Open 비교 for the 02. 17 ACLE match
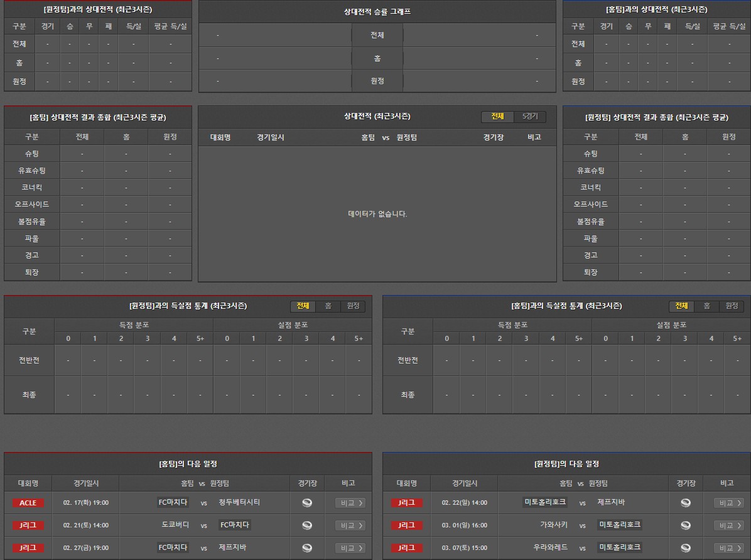This screenshot has width=751, height=560. (x=350, y=503)
